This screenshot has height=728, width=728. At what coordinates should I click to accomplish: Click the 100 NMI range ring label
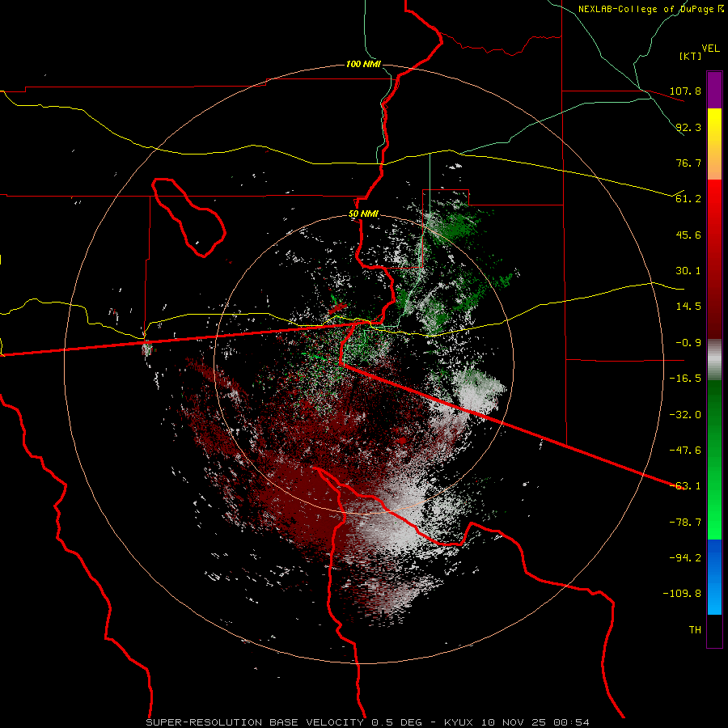click(363, 64)
